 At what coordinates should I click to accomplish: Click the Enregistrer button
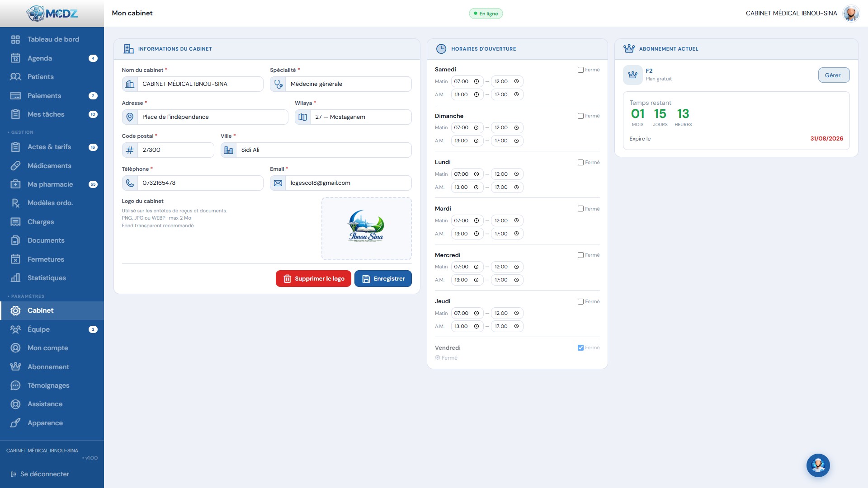click(383, 279)
